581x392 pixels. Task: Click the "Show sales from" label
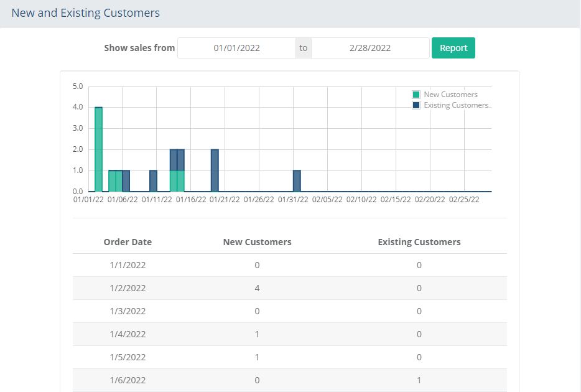click(x=139, y=48)
